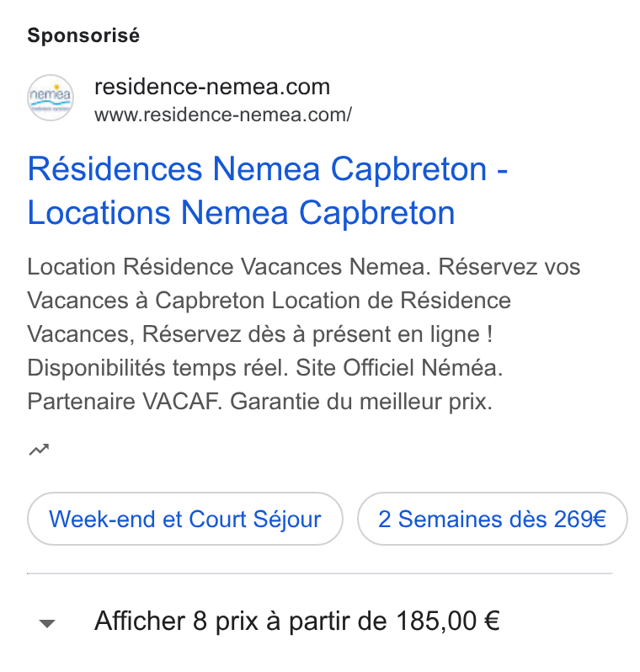
Task: Click "Disponibilités temps réel." text
Action: 157,368
